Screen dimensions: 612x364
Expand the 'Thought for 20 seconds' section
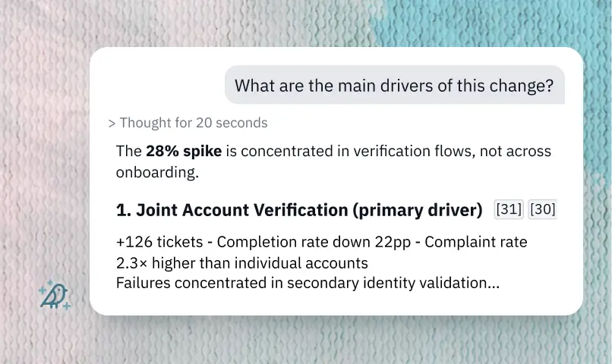(x=188, y=123)
